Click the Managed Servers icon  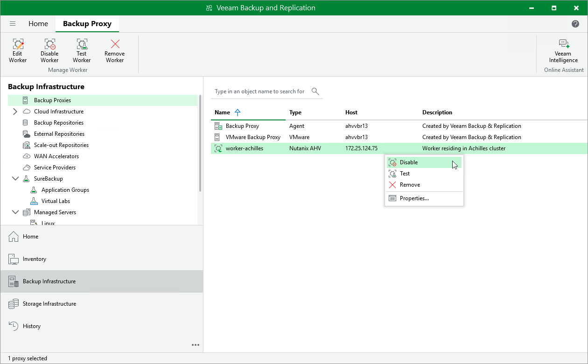click(26, 212)
